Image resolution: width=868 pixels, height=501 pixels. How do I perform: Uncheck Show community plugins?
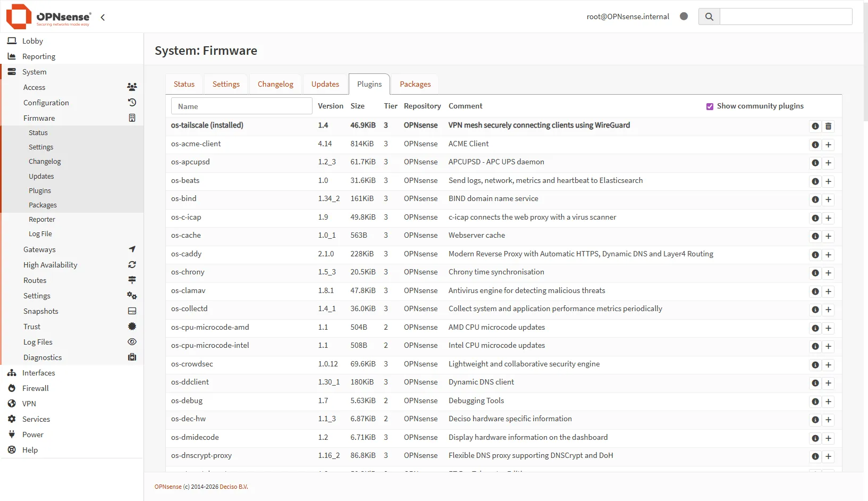(710, 106)
